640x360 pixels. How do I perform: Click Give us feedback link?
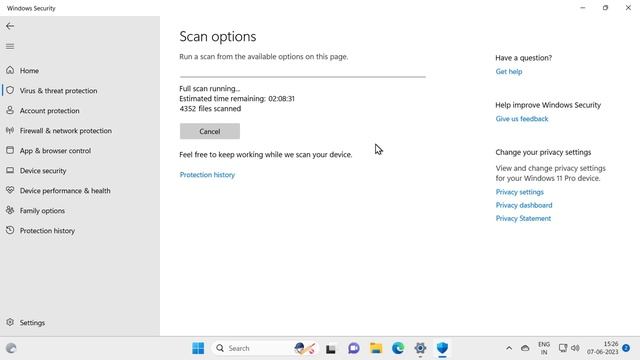click(x=522, y=119)
